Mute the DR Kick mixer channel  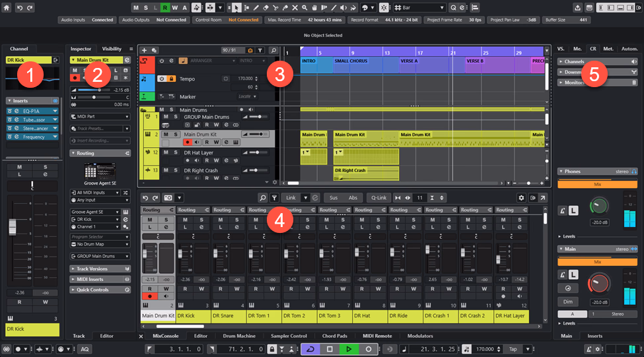coord(185,220)
